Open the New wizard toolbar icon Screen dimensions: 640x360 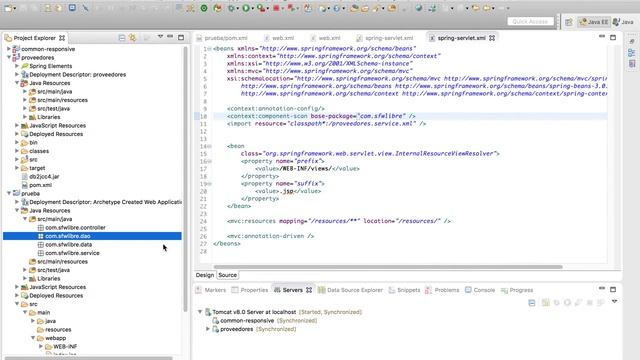8,8
